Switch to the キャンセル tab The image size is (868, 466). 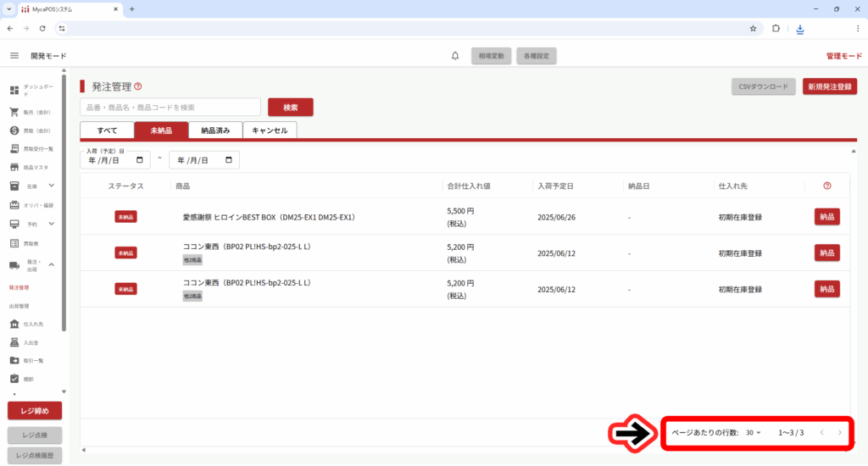pyautogui.click(x=270, y=130)
